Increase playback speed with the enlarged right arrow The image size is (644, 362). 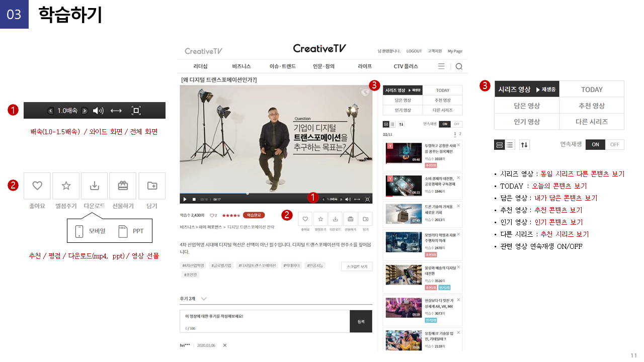(85, 111)
